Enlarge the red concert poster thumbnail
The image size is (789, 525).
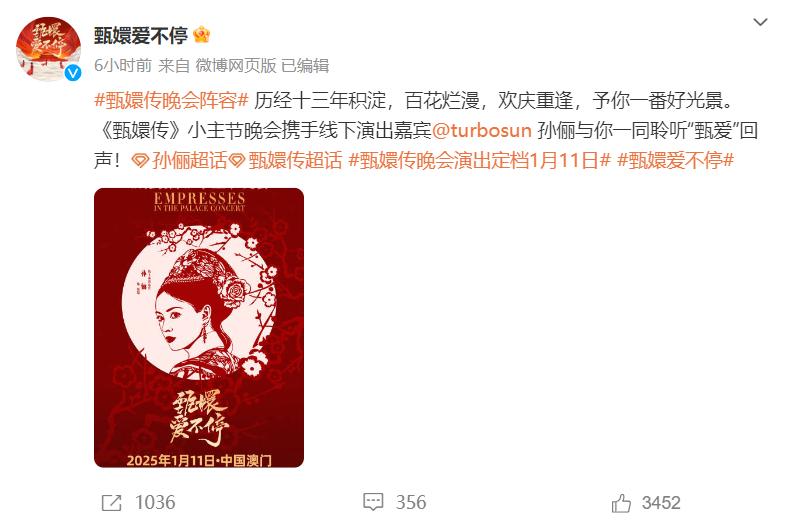coord(199,328)
